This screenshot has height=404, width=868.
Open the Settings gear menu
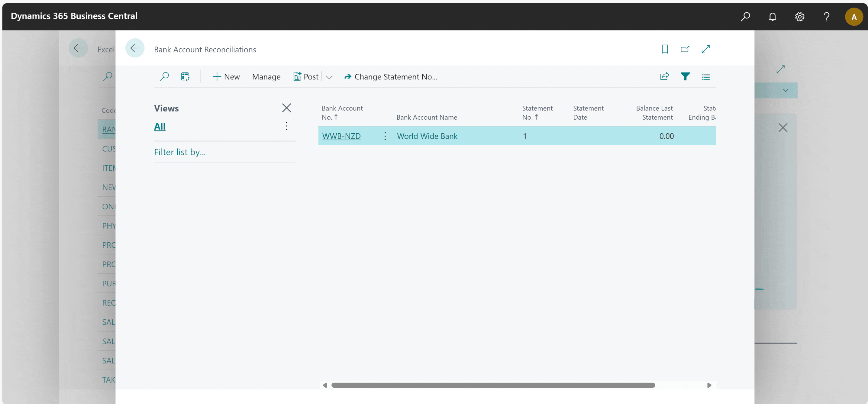(x=799, y=17)
